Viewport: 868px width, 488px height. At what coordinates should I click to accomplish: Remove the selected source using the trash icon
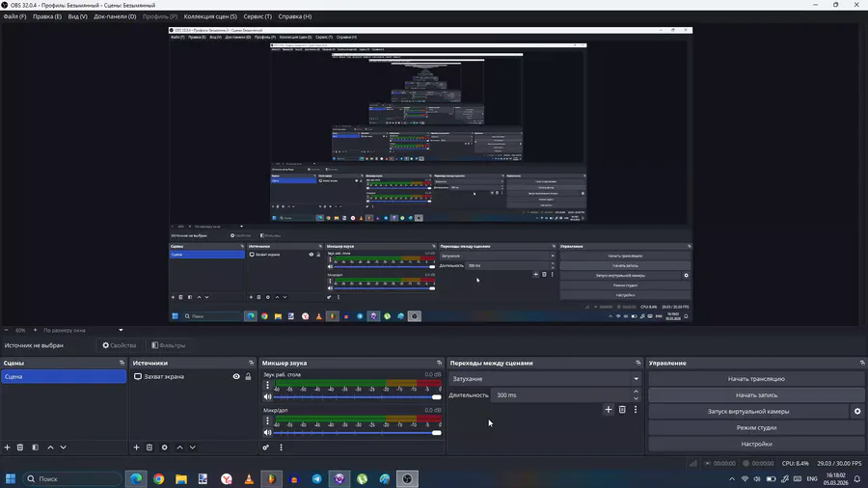pos(149,447)
